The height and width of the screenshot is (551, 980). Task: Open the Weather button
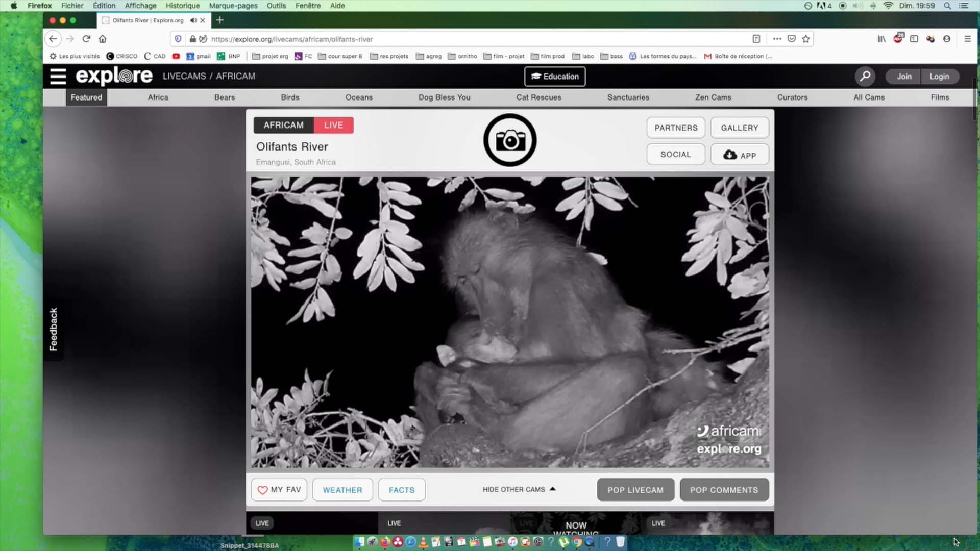[x=342, y=490]
